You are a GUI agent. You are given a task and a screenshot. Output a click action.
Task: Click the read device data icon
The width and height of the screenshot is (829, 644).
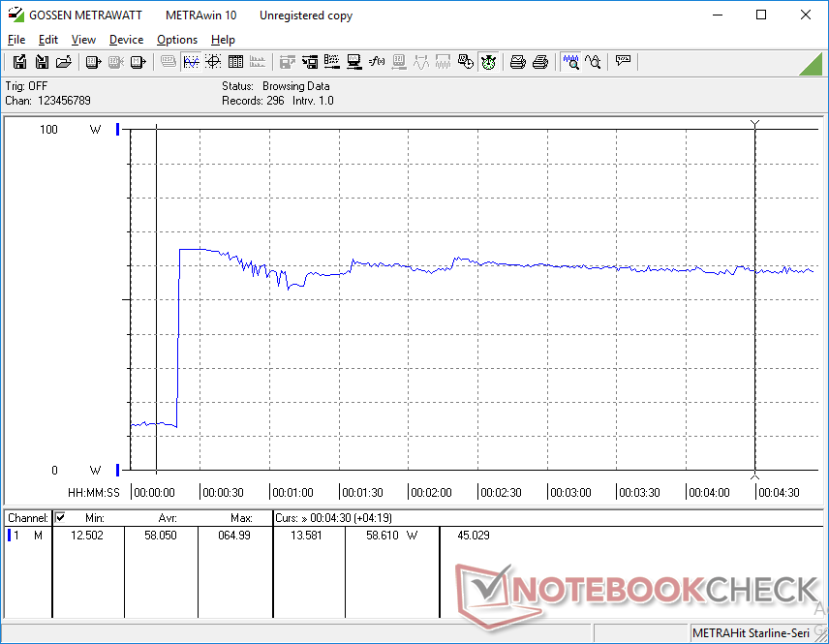pos(94,62)
